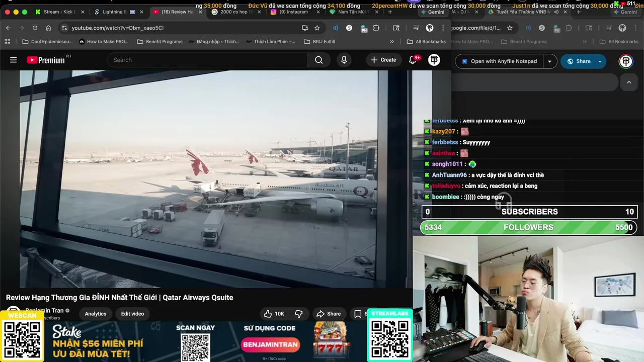The height and width of the screenshot is (362, 644).
Task: Open Extensions puzzle icon in YouTube window
Action: pyautogui.click(x=376, y=28)
